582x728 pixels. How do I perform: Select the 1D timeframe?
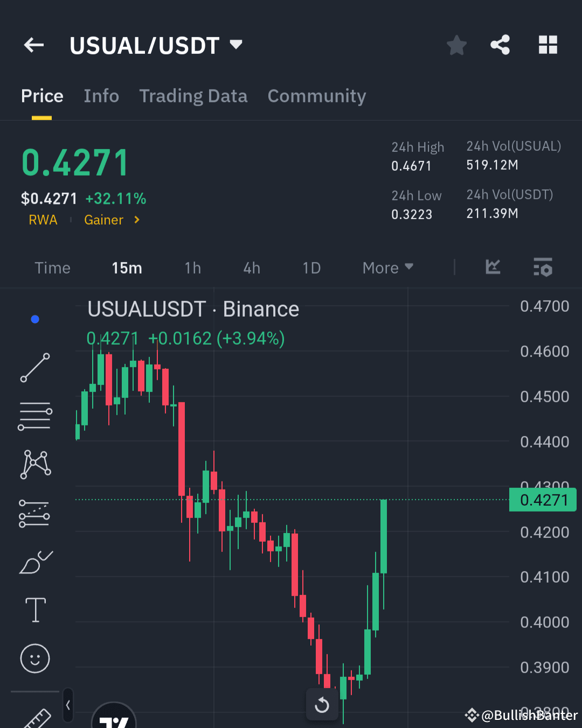[x=311, y=268]
